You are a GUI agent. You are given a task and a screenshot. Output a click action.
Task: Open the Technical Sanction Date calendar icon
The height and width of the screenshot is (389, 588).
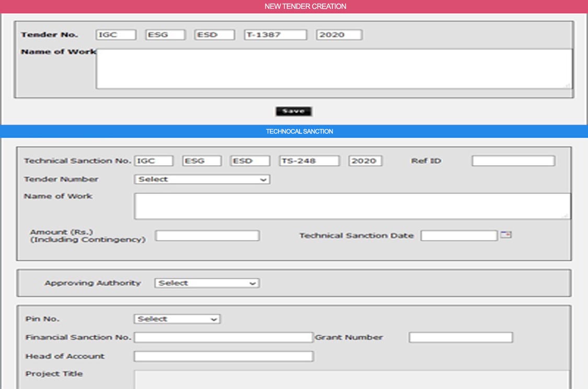(505, 235)
